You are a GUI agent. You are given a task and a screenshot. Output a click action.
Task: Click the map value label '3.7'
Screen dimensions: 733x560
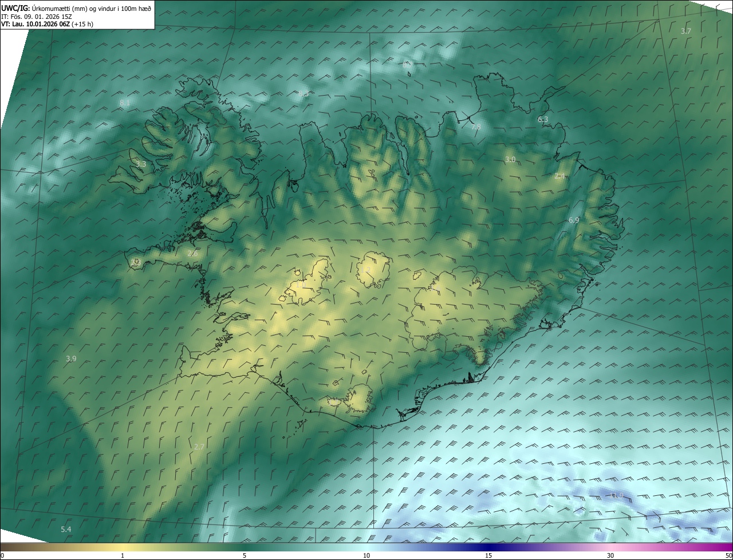click(686, 31)
